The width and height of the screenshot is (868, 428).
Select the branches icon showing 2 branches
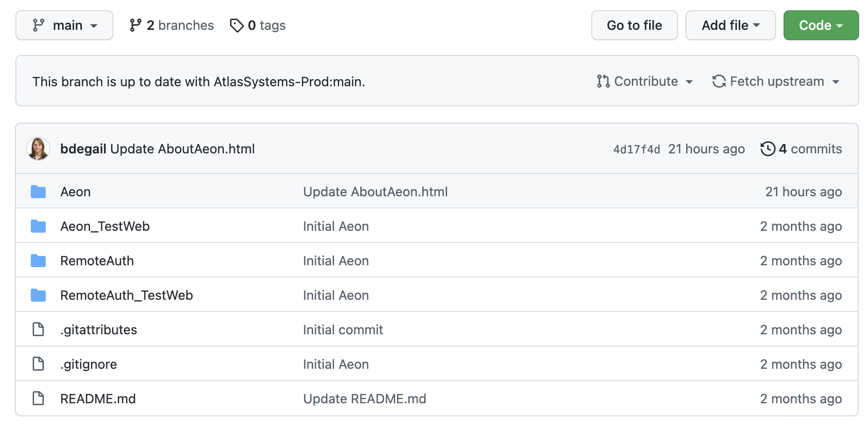[x=136, y=25]
